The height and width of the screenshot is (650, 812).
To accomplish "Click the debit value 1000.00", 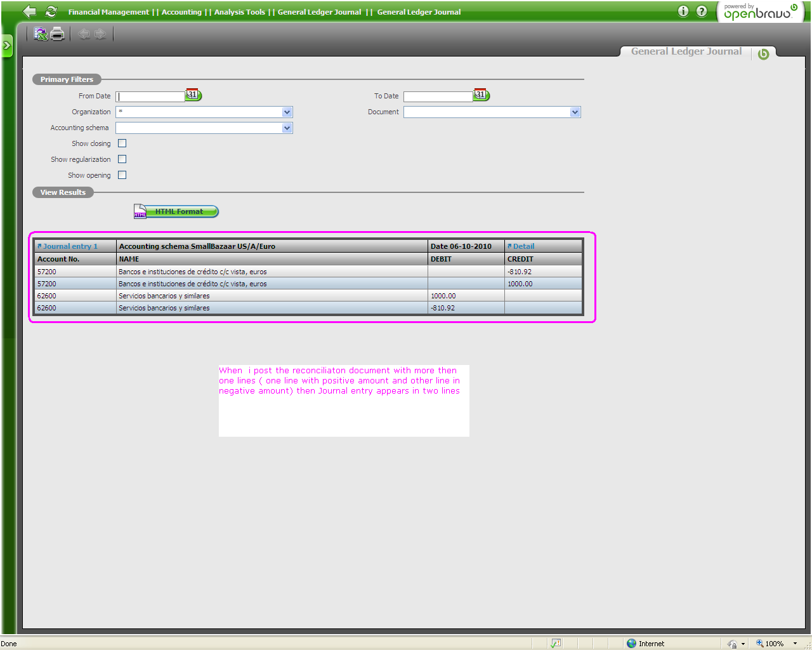I will 443,296.
